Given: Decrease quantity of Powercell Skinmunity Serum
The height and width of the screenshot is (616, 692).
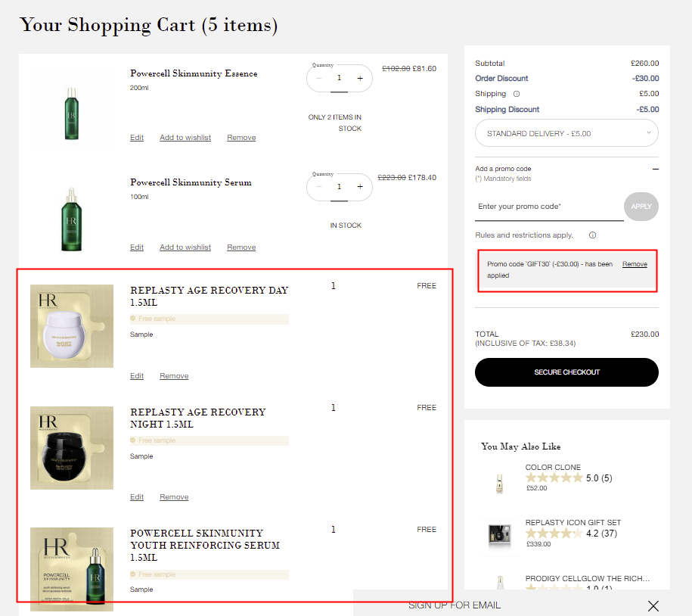Looking at the screenshot, I should tap(318, 187).
